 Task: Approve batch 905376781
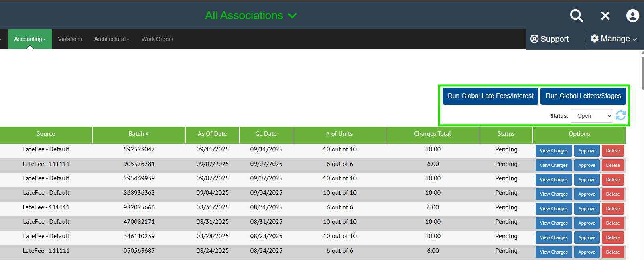(587, 165)
